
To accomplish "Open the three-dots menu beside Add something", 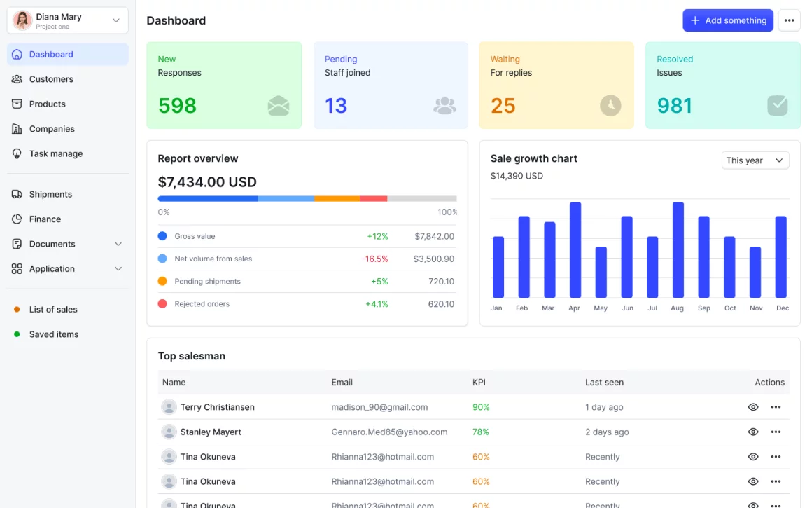I will pyautogui.click(x=789, y=20).
